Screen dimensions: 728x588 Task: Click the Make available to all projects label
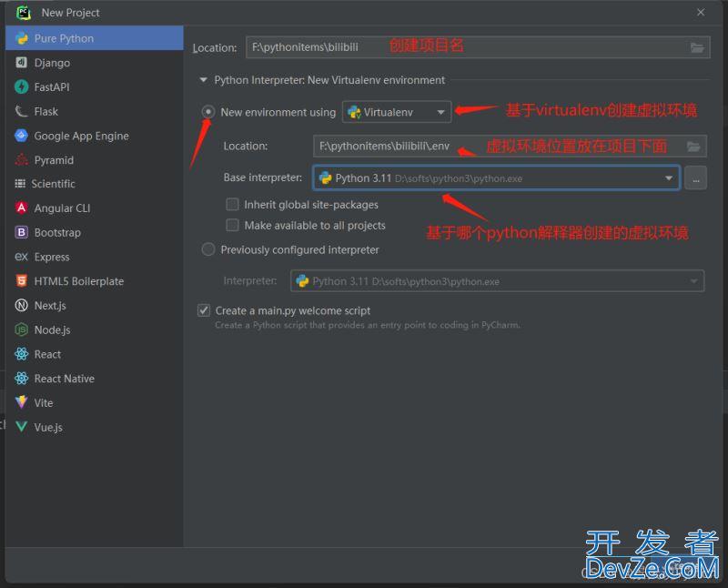point(315,225)
